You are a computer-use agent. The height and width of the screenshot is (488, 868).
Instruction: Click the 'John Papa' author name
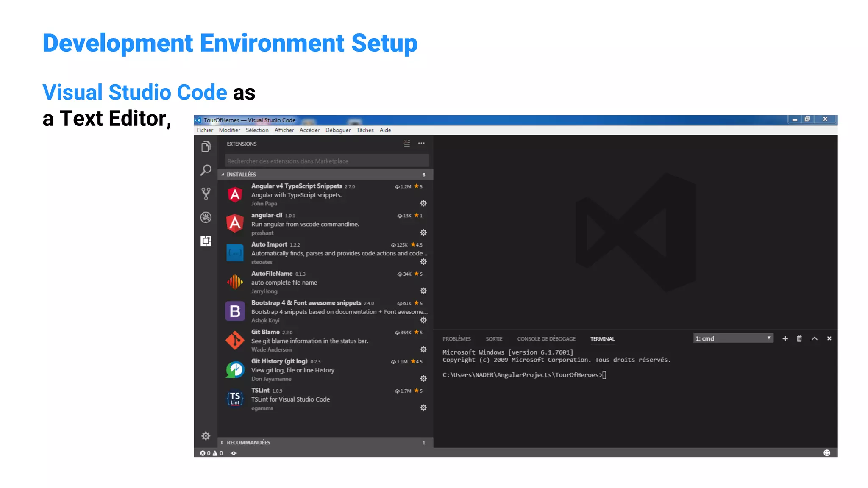point(264,204)
